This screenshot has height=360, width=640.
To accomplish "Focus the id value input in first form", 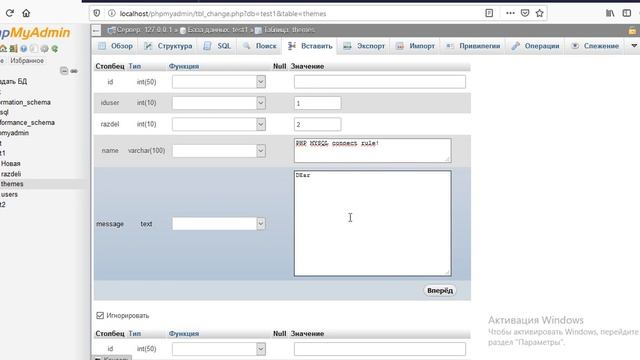I will [x=380, y=82].
